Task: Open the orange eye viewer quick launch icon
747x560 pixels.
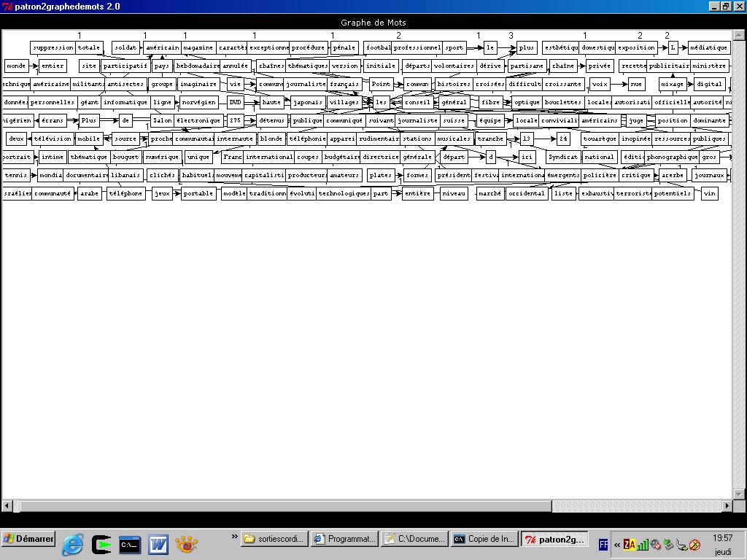Action: 187,544
